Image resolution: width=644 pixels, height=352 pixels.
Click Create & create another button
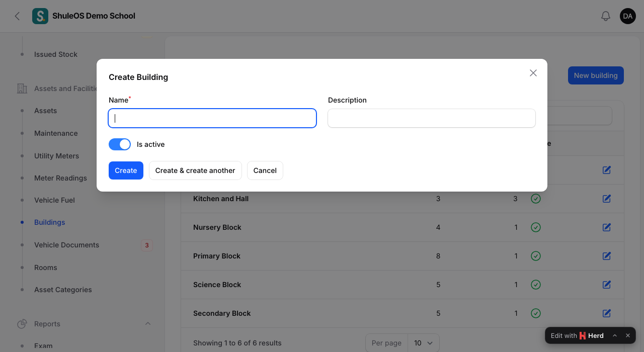[195, 170]
